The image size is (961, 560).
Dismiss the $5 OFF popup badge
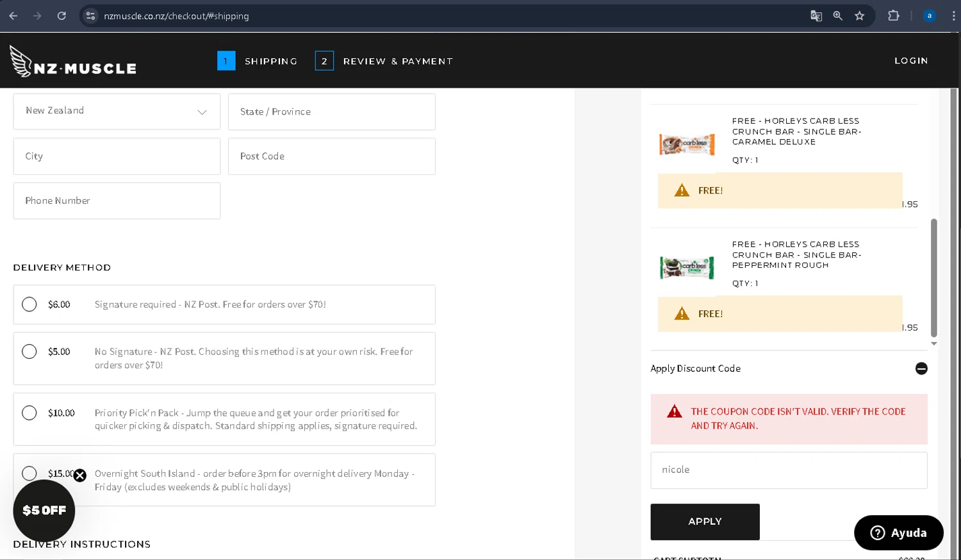[79, 475]
